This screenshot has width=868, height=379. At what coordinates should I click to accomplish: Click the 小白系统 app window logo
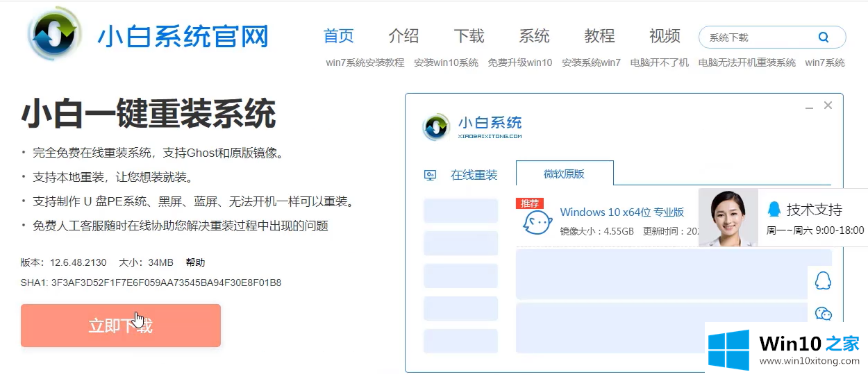tap(436, 127)
